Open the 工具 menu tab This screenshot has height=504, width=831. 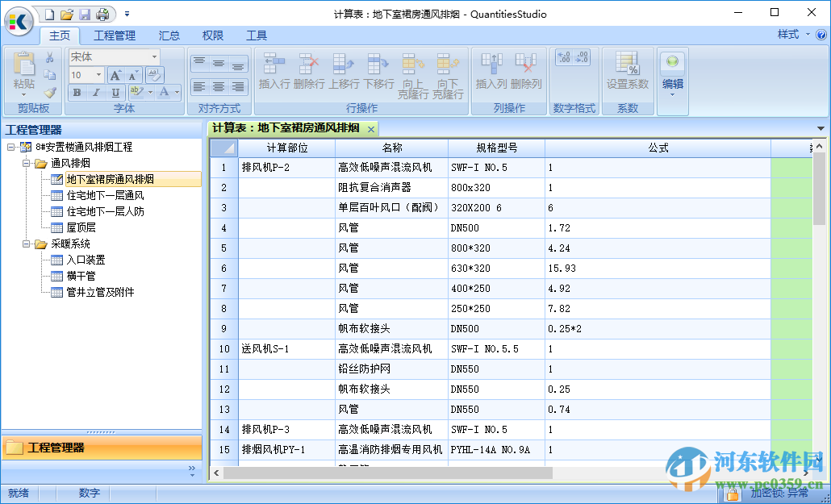tap(257, 35)
